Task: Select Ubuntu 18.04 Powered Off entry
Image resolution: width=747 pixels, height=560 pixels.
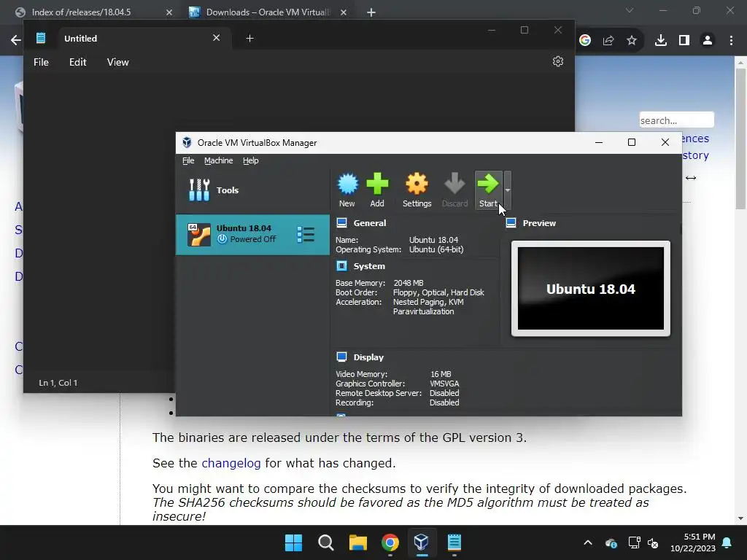Action: [x=252, y=234]
